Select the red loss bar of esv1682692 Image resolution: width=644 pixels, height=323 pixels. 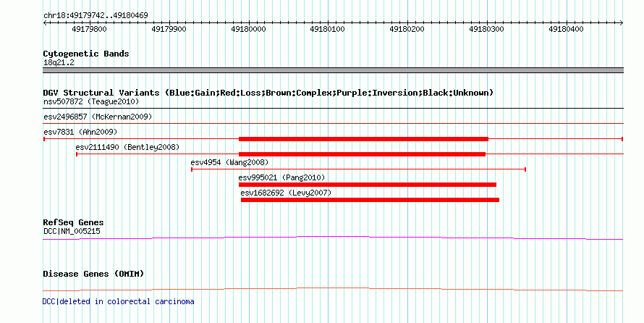pos(370,200)
